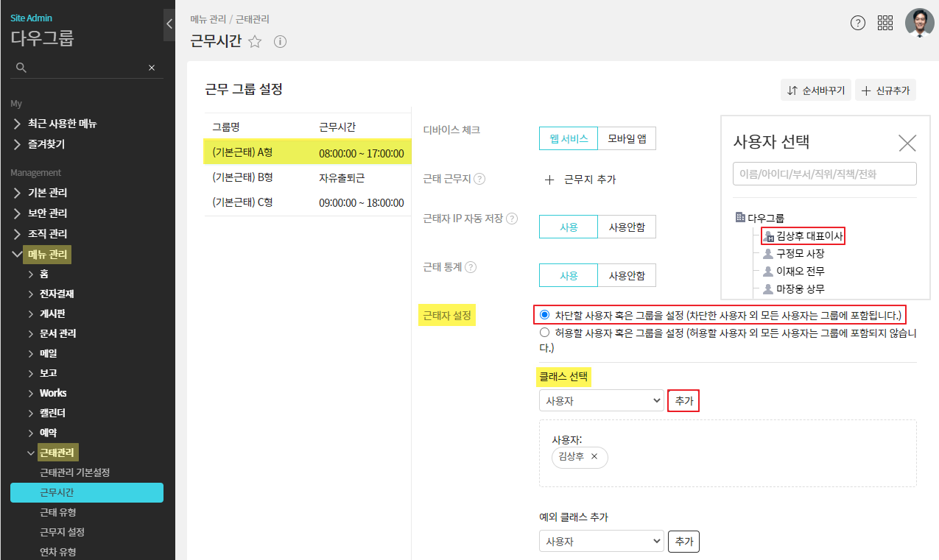Expand 조직 관리 in the sidebar
This screenshot has width=939, height=560.
(x=48, y=234)
